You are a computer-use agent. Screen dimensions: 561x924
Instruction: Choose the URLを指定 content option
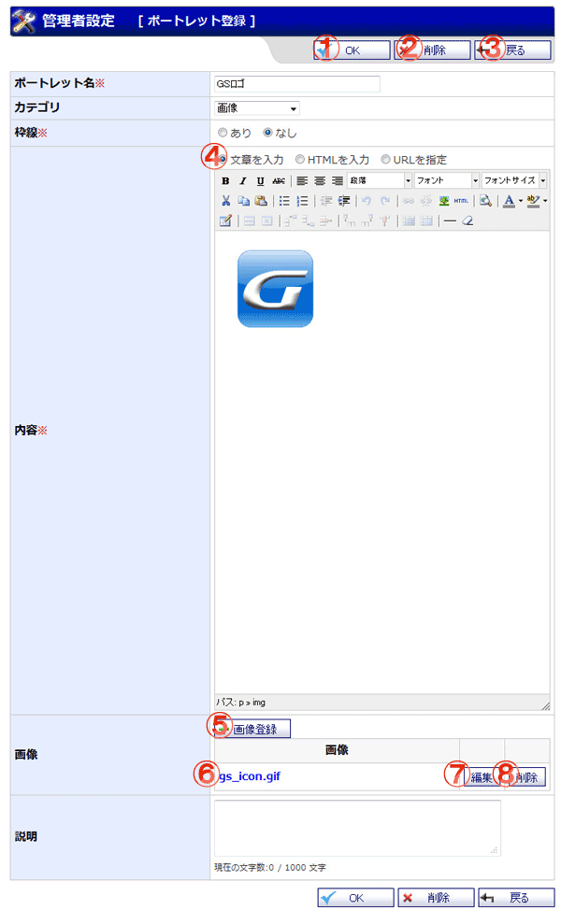tap(385, 159)
